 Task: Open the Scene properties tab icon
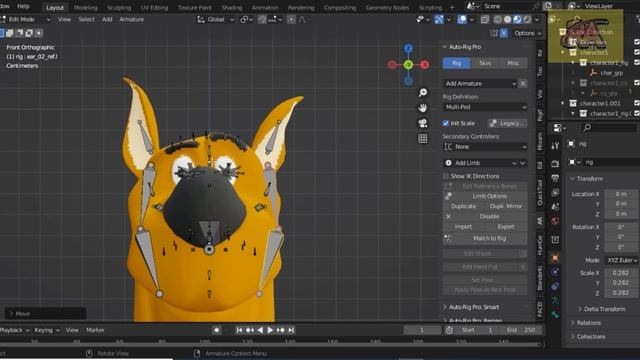tap(555, 207)
